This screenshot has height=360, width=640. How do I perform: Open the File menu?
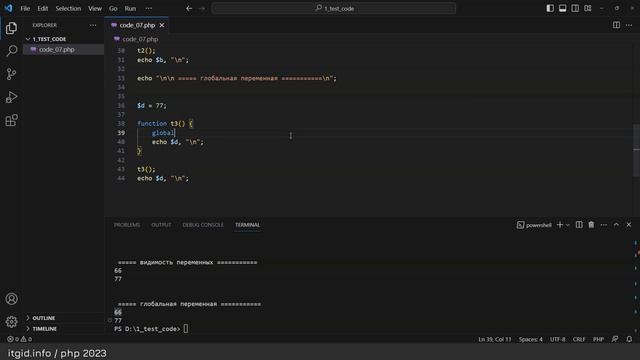tap(25, 8)
